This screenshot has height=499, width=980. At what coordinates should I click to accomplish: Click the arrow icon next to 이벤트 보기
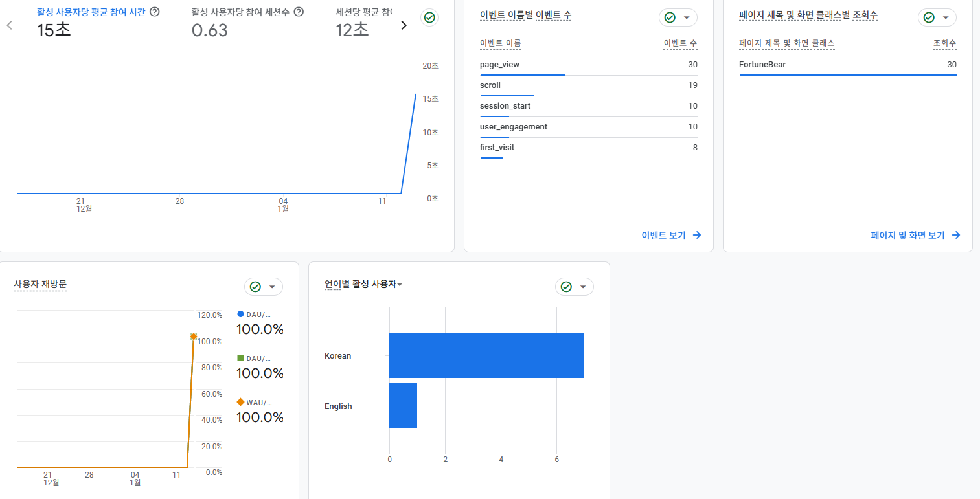[697, 235]
